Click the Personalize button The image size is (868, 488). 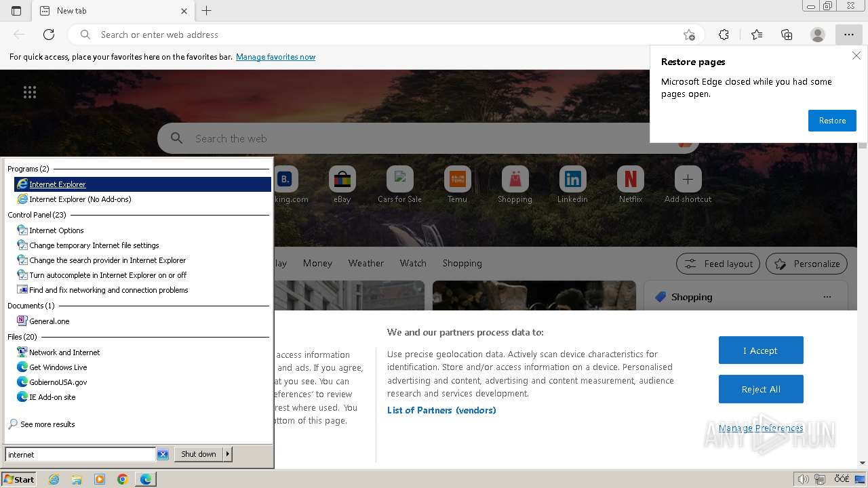(x=807, y=264)
